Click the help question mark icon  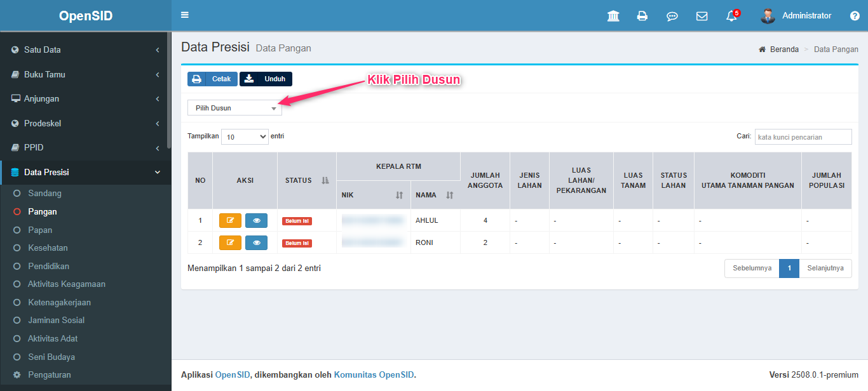click(x=855, y=16)
